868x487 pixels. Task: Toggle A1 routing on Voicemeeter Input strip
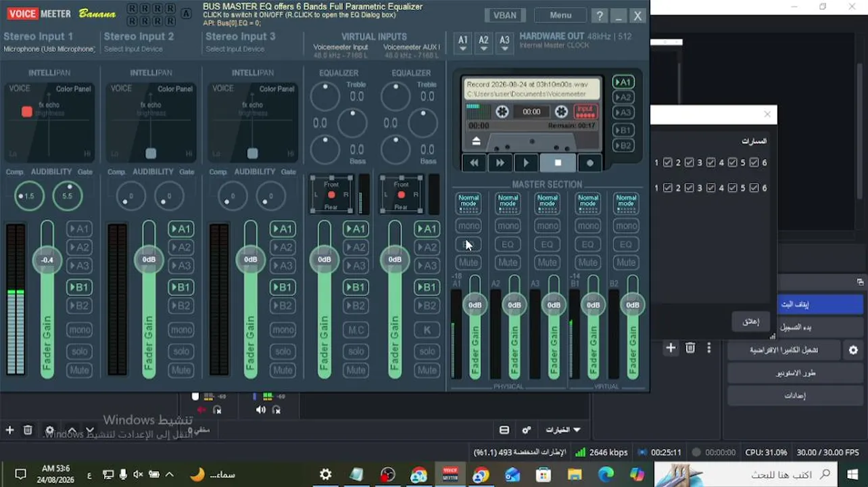point(356,229)
